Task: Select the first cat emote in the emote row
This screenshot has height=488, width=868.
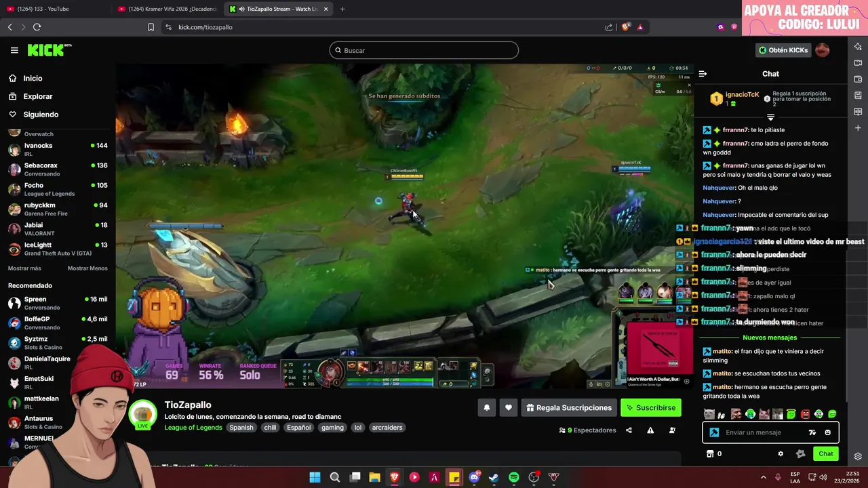Action: [x=709, y=414]
